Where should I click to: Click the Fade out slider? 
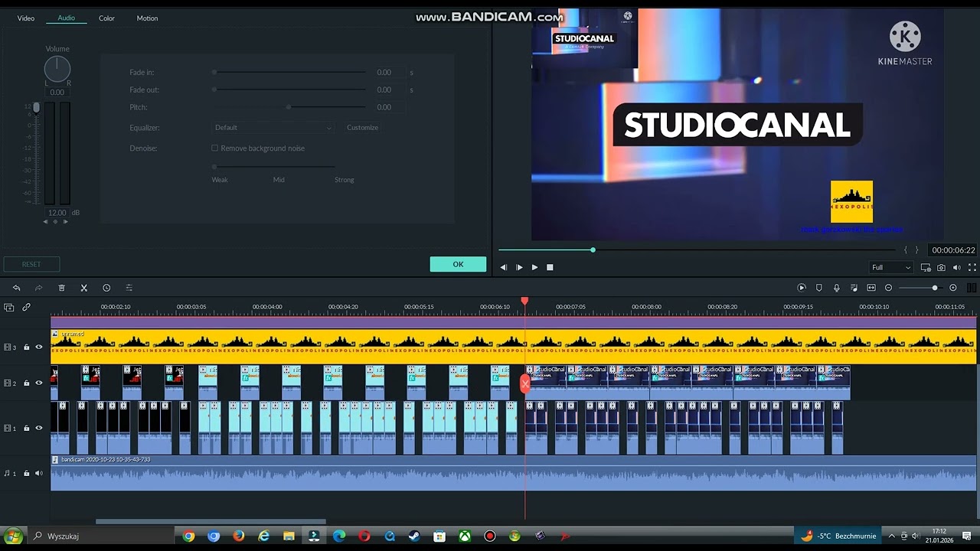(289, 90)
